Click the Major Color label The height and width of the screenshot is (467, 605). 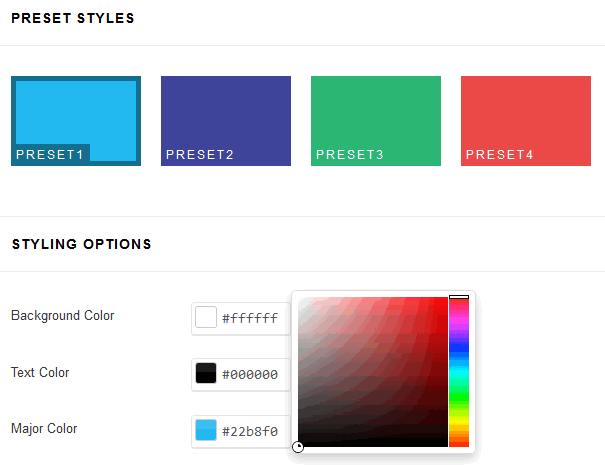[x=44, y=428]
